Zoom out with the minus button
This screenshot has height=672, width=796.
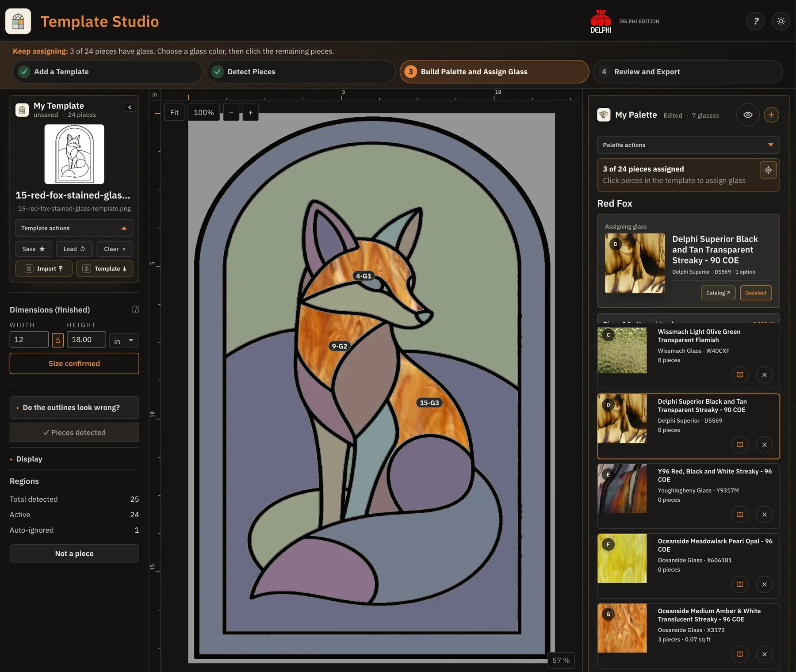point(231,113)
